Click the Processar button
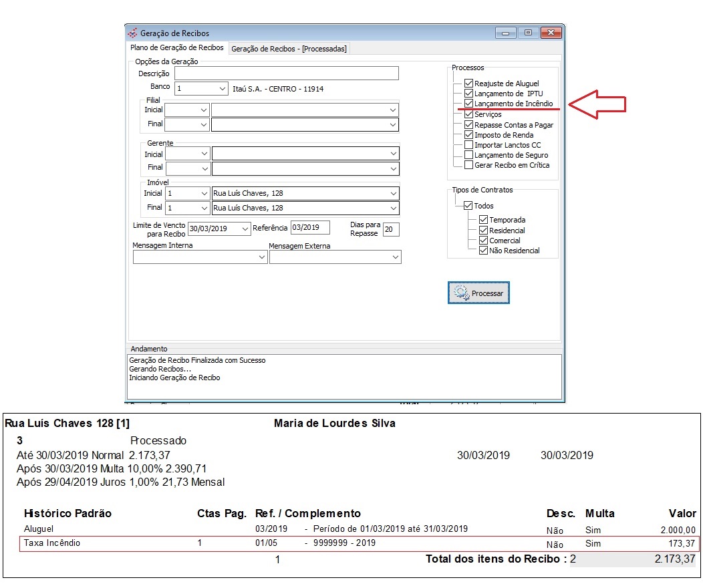The width and height of the screenshot is (703, 588). coord(478,293)
